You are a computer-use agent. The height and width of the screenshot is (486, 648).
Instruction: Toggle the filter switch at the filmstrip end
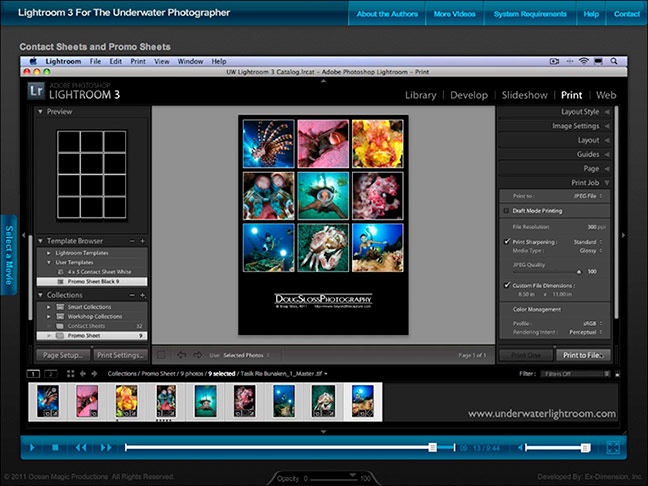(x=617, y=374)
